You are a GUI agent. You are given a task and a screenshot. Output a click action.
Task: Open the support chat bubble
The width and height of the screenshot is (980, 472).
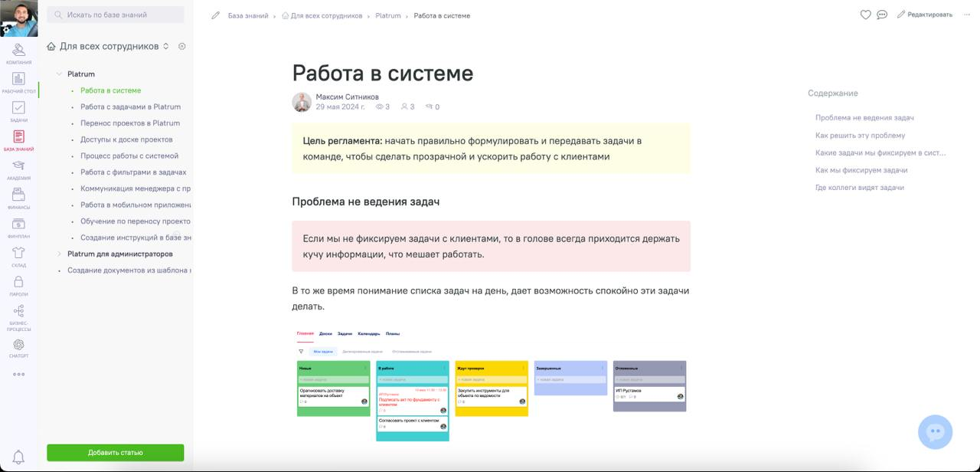(935, 432)
